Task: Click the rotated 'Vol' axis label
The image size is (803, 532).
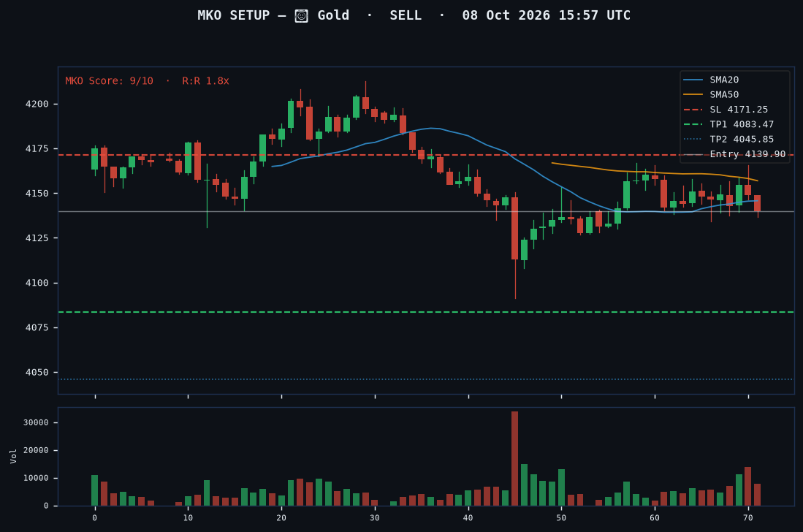Action: click(13, 456)
